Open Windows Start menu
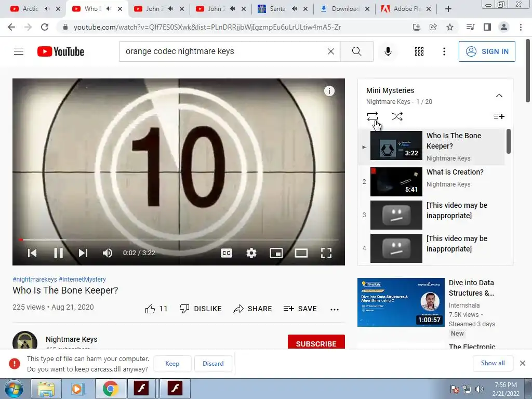The height and width of the screenshot is (399, 532). [x=14, y=389]
